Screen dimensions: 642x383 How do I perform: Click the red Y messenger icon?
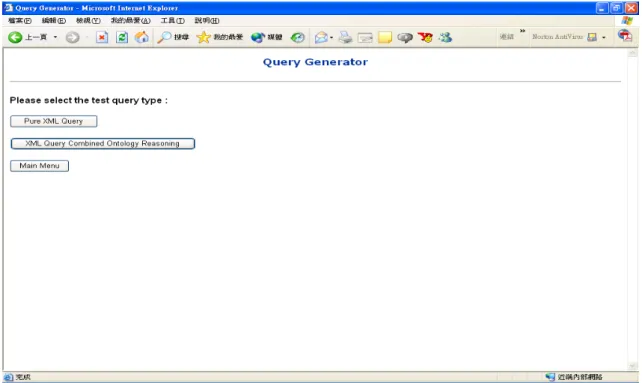tap(425, 37)
